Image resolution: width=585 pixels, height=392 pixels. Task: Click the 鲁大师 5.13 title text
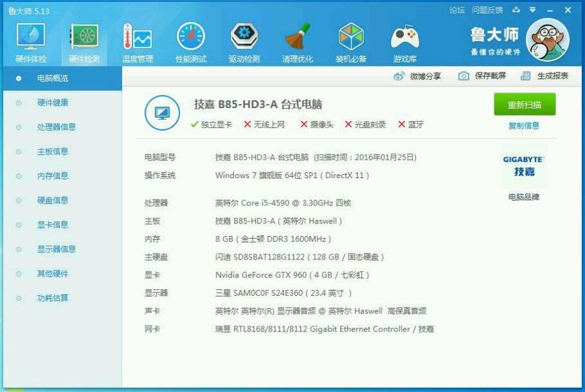pos(29,11)
